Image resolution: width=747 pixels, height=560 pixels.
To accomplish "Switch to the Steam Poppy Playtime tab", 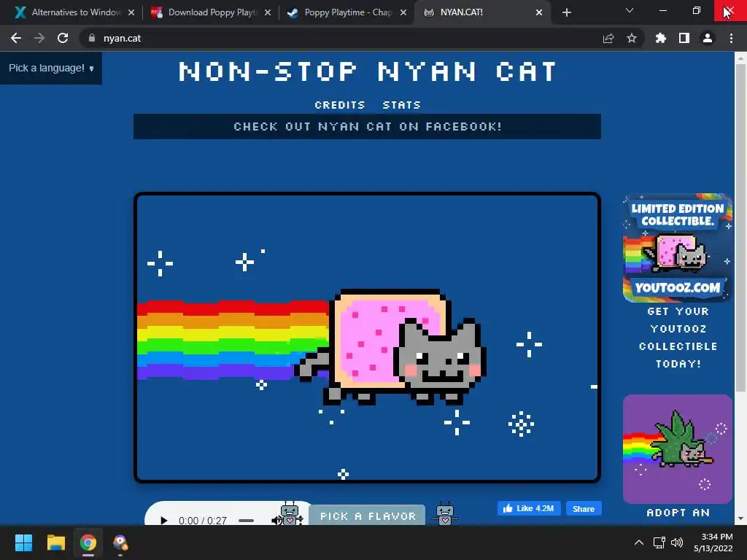I will (347, 12).
